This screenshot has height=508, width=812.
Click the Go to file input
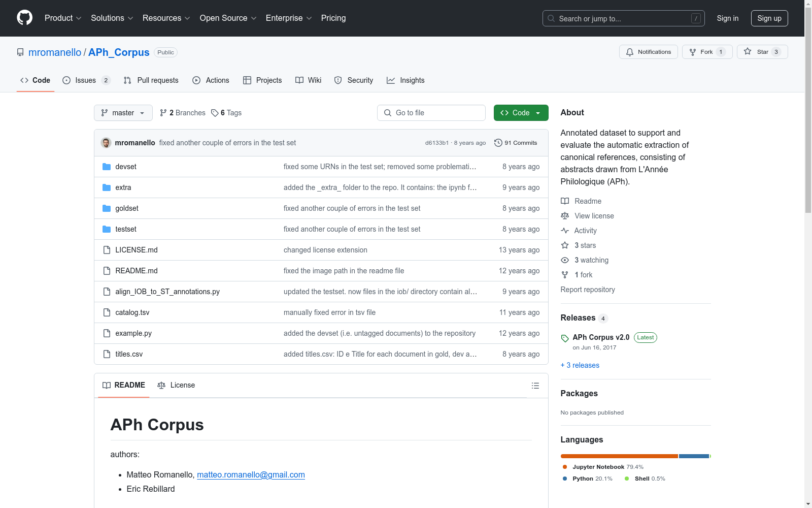pos(431,113)
